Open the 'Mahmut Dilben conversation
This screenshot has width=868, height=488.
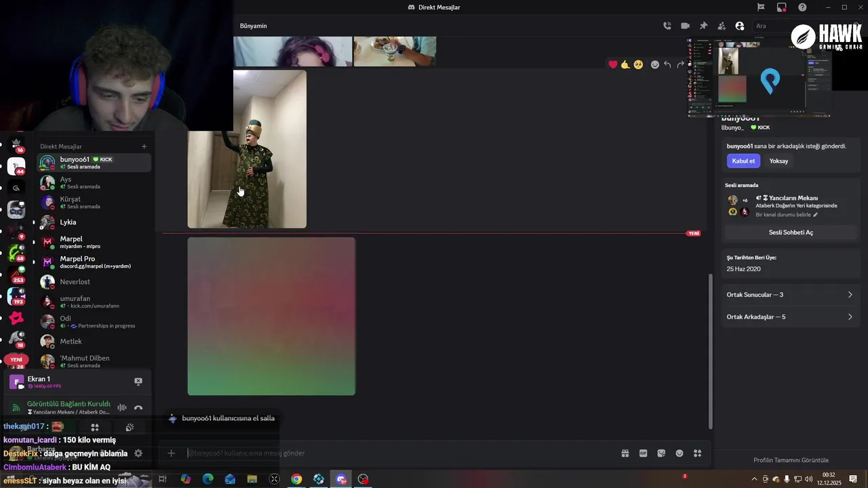[94, 361]
